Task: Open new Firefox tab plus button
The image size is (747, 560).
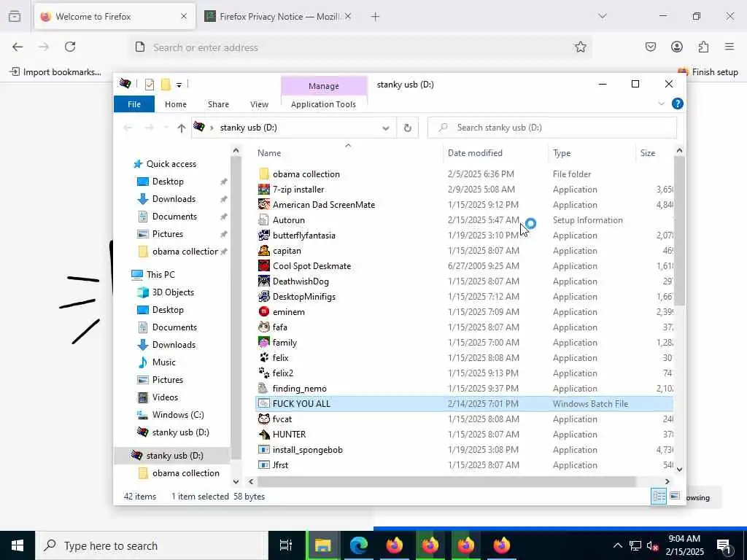Action: pyautogui.click(x=376, y=17)
